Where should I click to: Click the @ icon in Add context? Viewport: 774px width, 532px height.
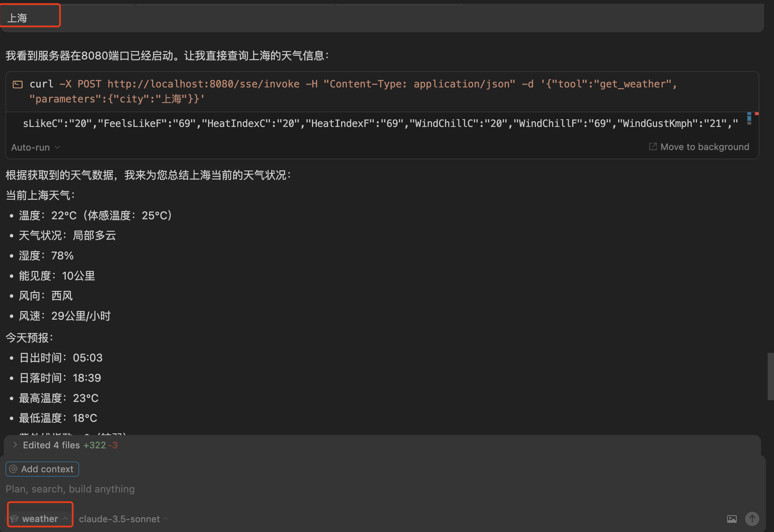[13, 469]
